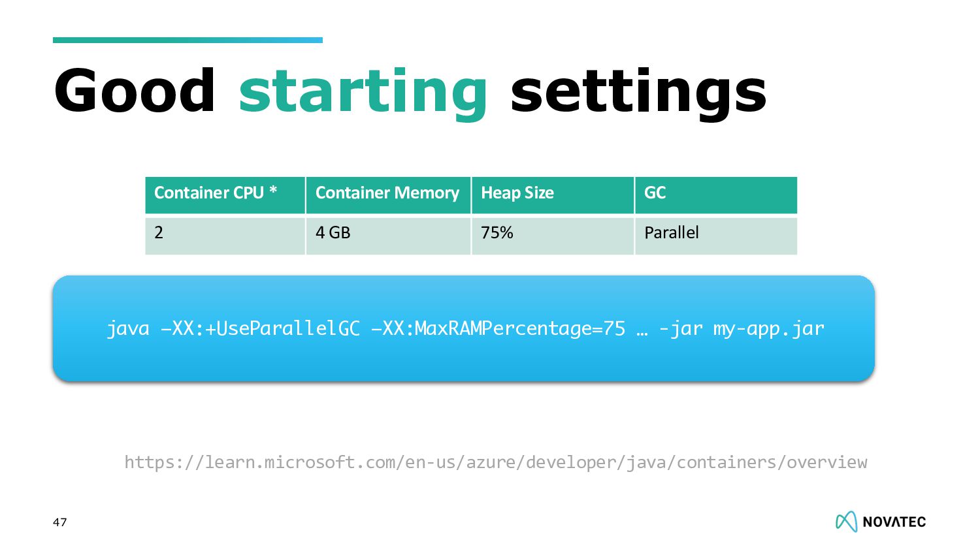Click the Parallel GC value cell
The height and width of the screenshot is (551, 980).
click(716, 235)
